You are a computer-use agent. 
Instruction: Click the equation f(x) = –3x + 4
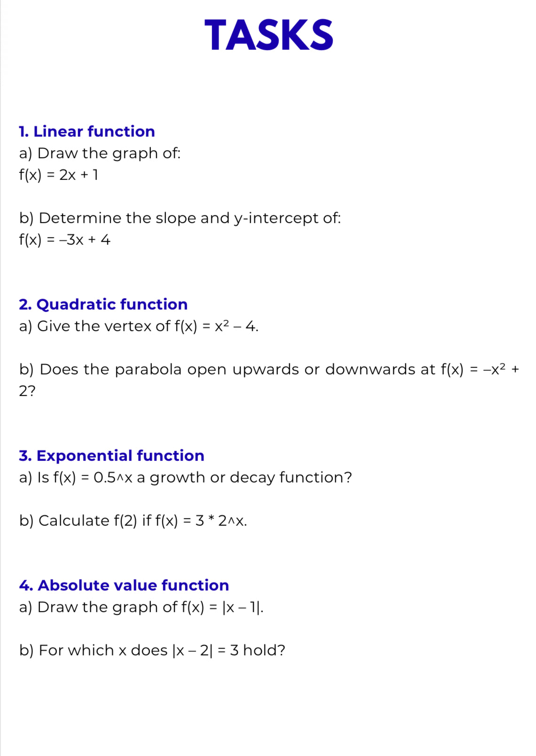(65, 240)
